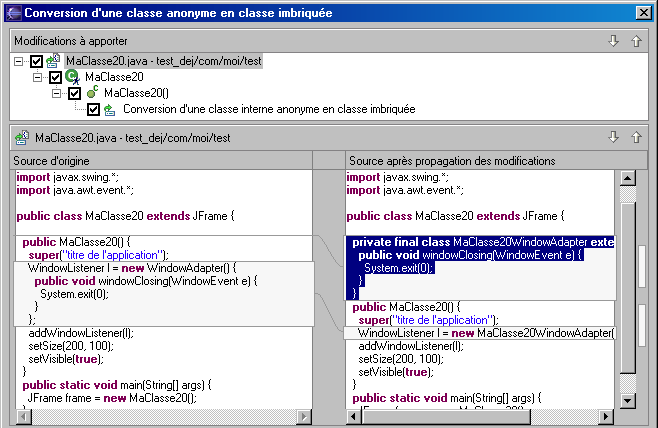Click next change arrow in Modifications à apporter
The height and width of the screenshot is (428, 658).
[614, 41]
